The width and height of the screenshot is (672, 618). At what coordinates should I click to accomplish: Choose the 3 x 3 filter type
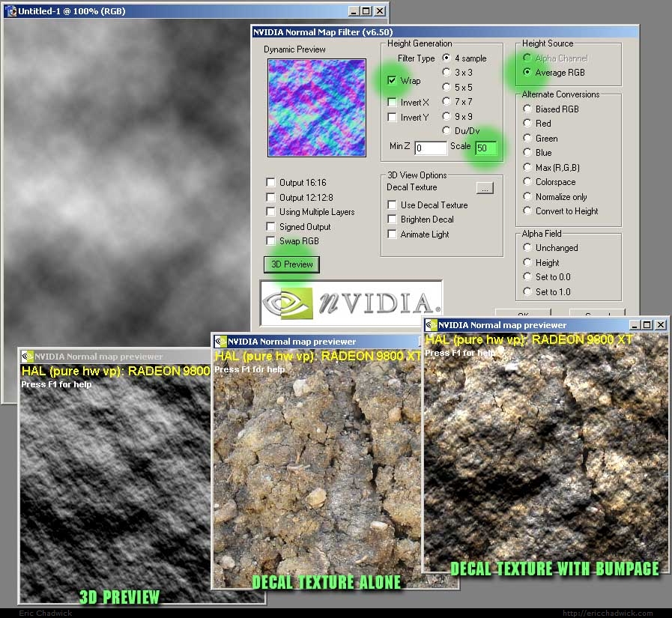click(447, 72)
